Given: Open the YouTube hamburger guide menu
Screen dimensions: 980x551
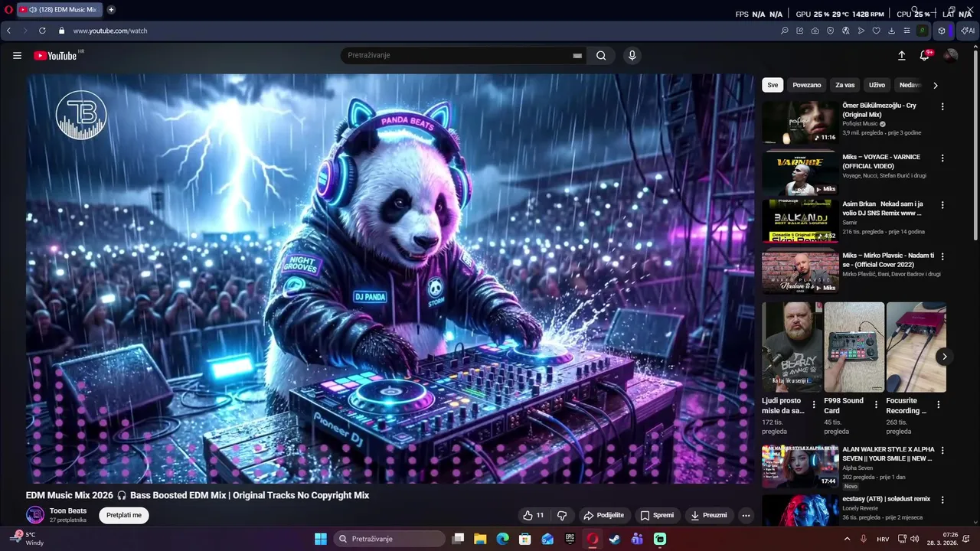Looking at the screenshot, I should click(x=17, y=55).
